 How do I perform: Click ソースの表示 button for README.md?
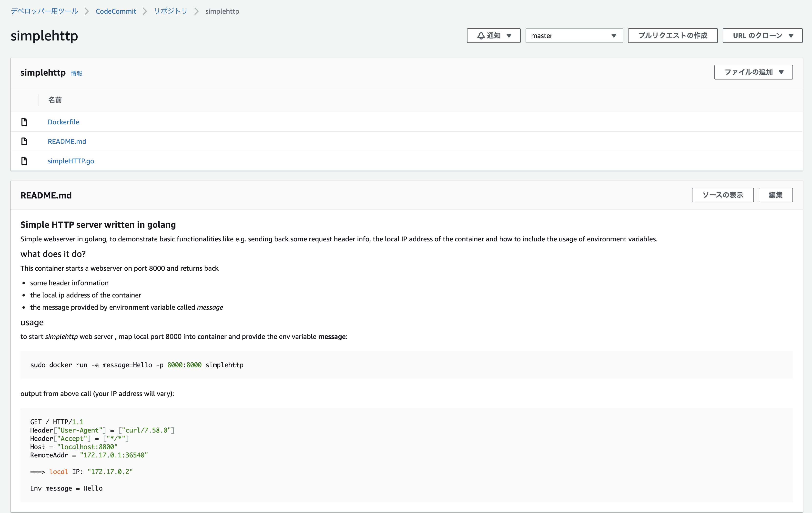(722, 195)
